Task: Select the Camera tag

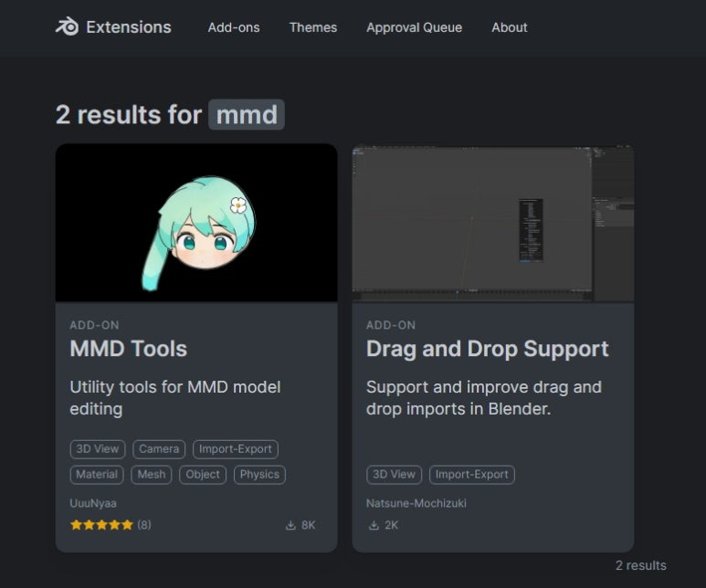Action: coord(159,449)
